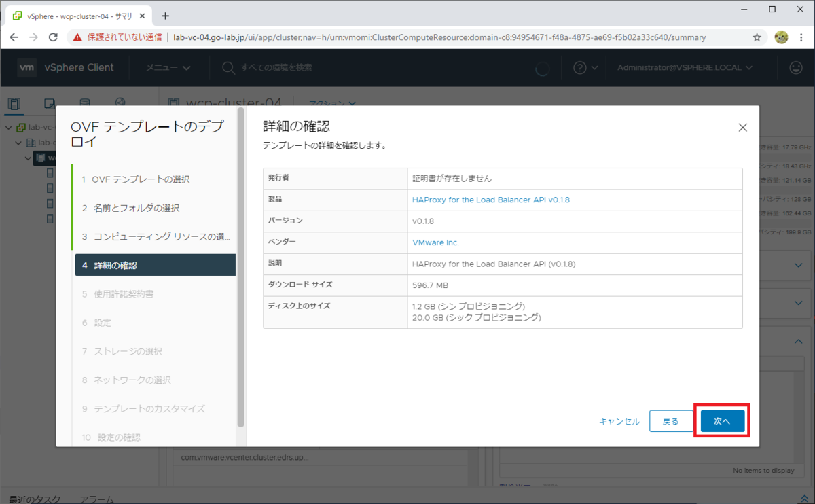Screen dimensions: 815x504
Task: Click the 次へ next button
Action: click(x=722, y=421)
